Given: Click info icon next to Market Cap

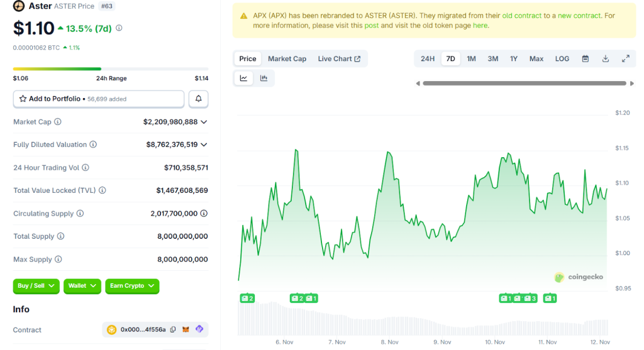Looking at the screenshot, I should click(x=58, y=122).
